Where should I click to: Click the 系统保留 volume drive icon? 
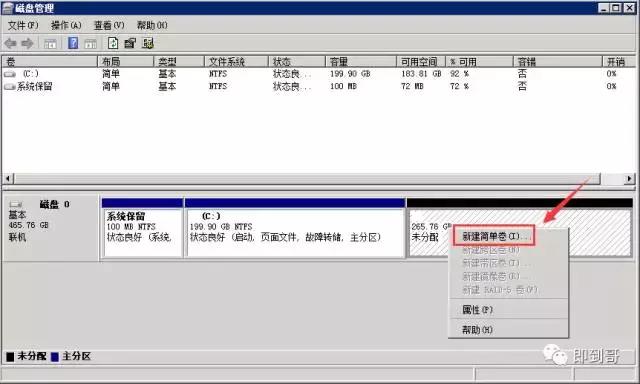tap(10, 87)
